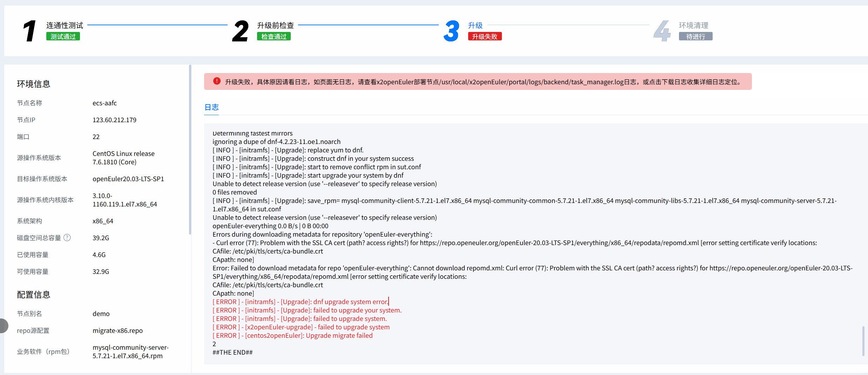Click the green 测试通过 status badge

(63, 37)
